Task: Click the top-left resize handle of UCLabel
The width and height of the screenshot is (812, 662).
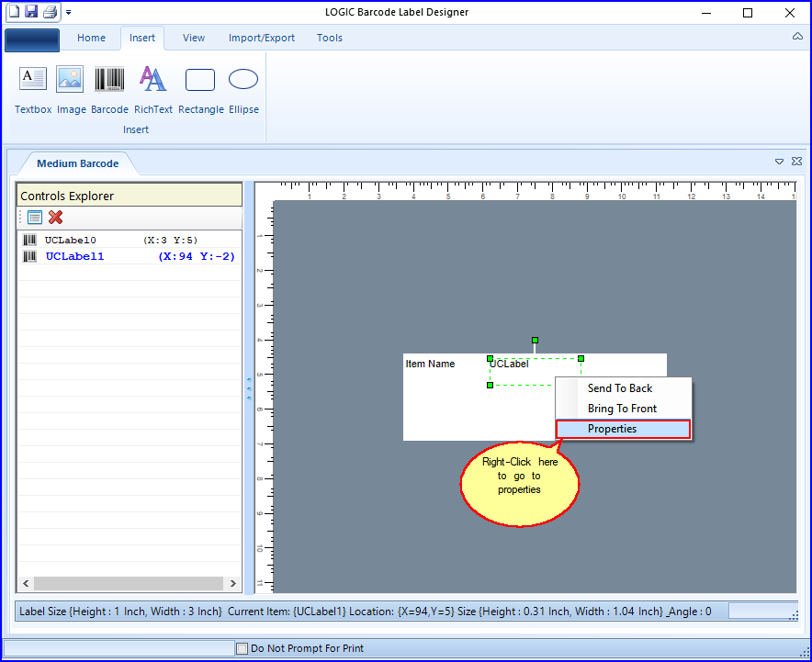Action: tap(490, 358)
